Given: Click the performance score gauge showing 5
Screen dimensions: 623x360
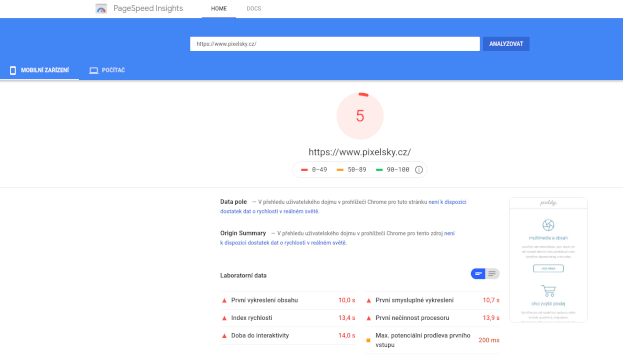Looking at the screenshot, I should click(x=360, y=116).
